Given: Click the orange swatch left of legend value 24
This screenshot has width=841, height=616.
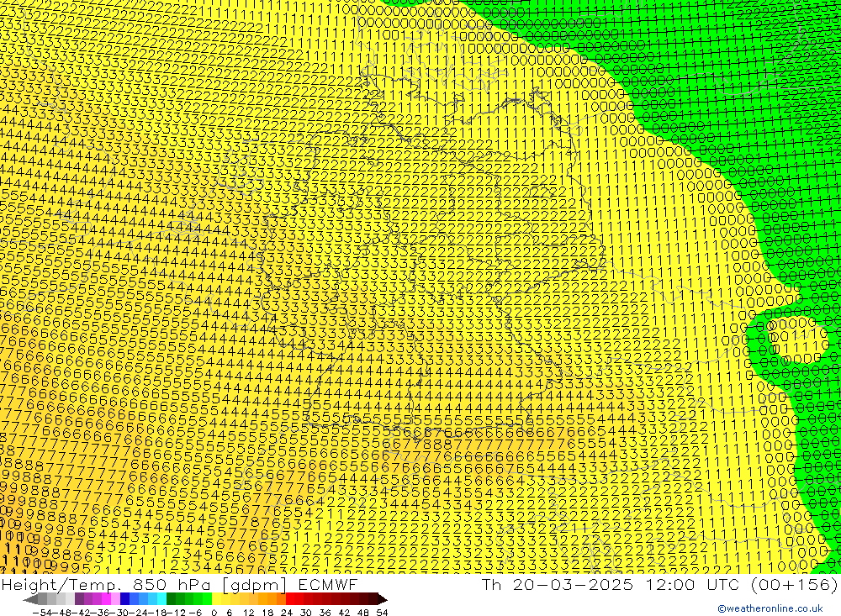Looking at the screenshot, I should [281, 599].
